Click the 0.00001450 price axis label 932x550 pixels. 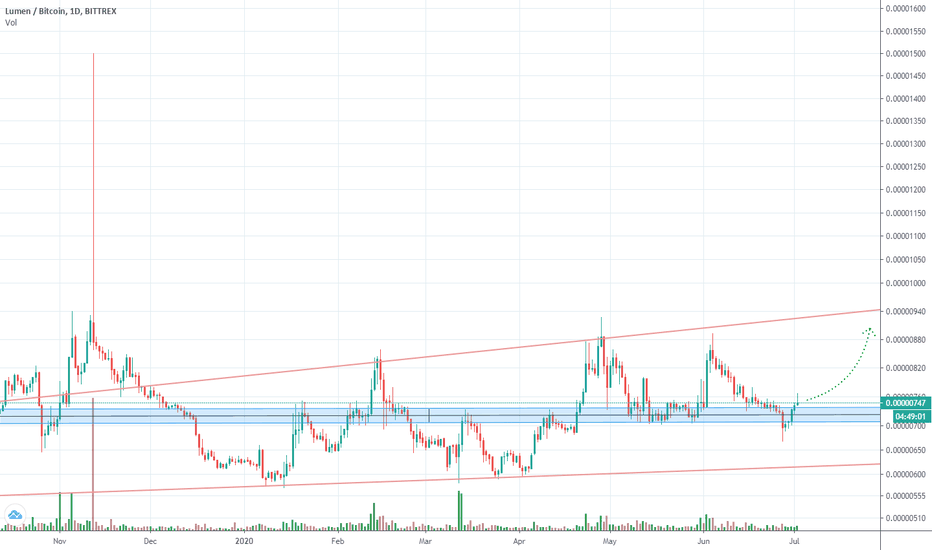click(x=905, y=76)
